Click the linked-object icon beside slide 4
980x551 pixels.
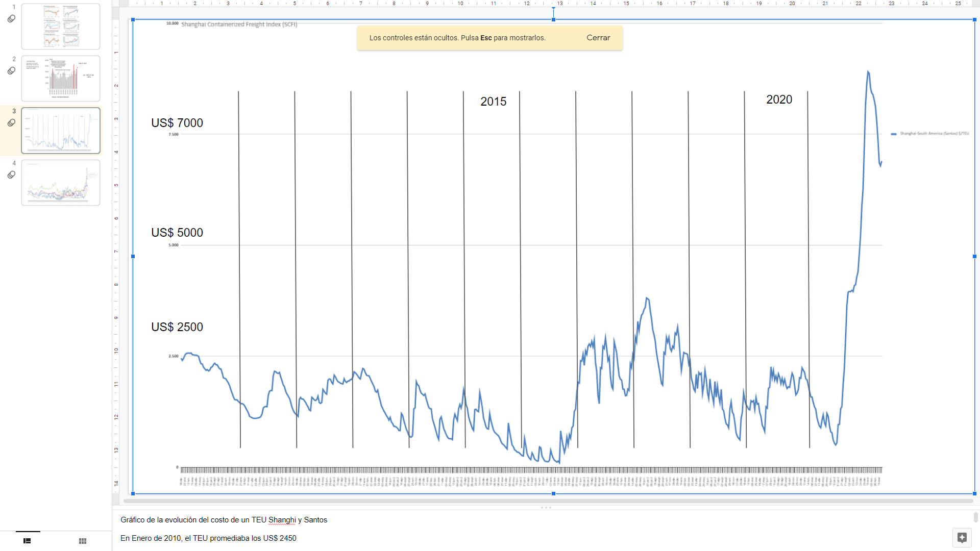[x=11, y=175]
